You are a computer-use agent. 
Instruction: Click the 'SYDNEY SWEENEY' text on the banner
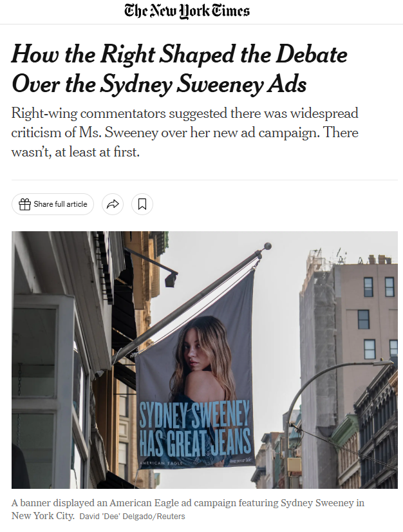click(x=194, y=414)
